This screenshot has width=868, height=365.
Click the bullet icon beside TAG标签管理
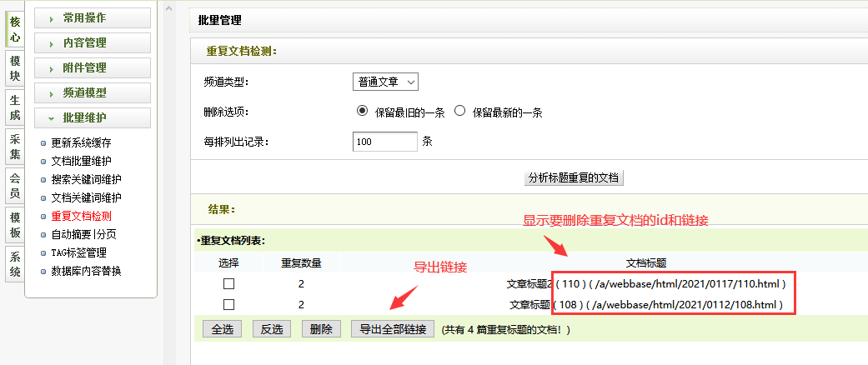43,253
